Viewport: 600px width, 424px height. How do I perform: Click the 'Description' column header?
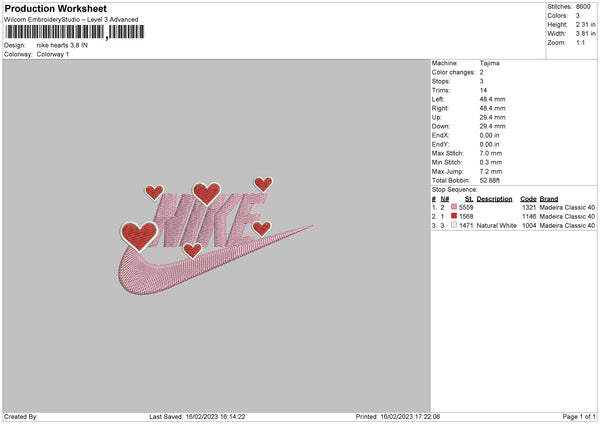tap(494, 199)
